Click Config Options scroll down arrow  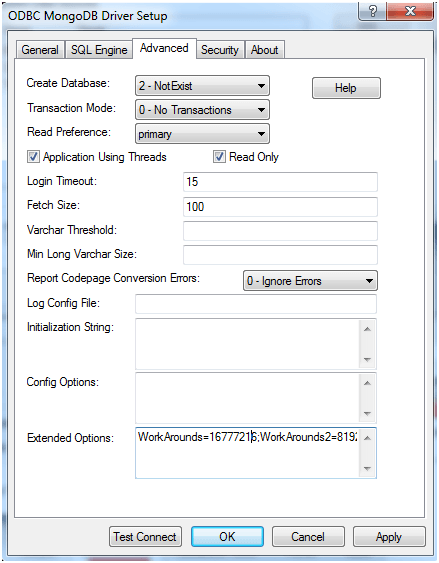coord(367,414)
